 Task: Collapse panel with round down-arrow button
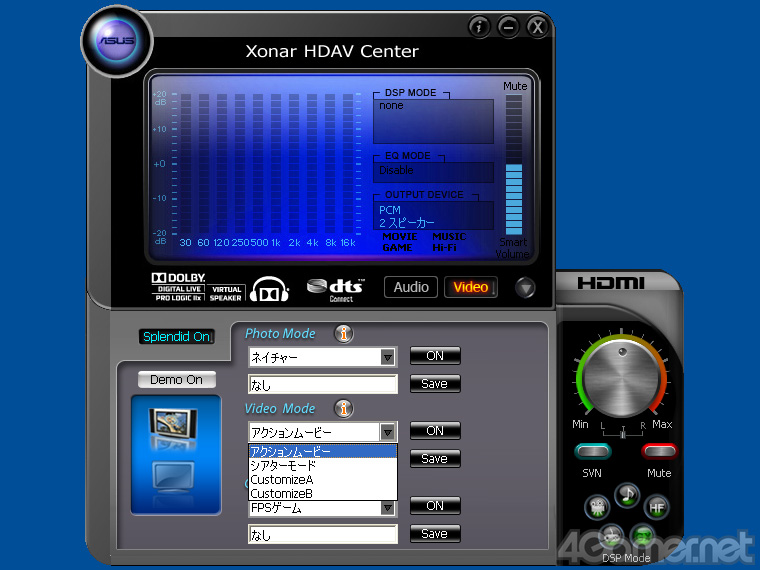coord(525,288)
